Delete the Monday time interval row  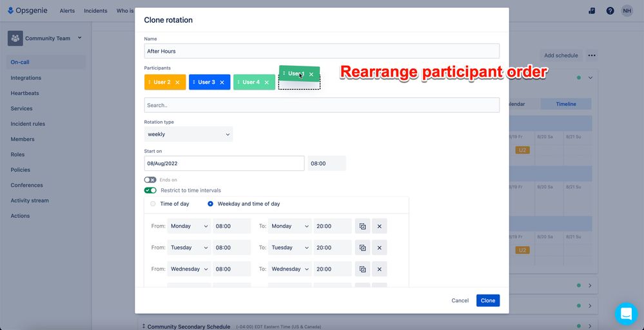point(380,226)
